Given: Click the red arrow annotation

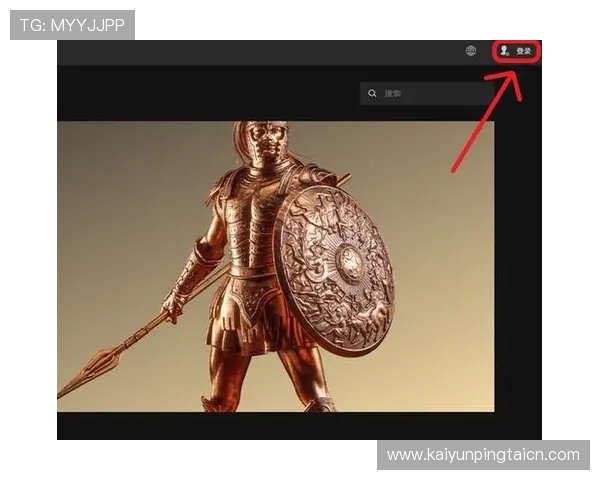Looking at the screenshot, I should [487, 122].
